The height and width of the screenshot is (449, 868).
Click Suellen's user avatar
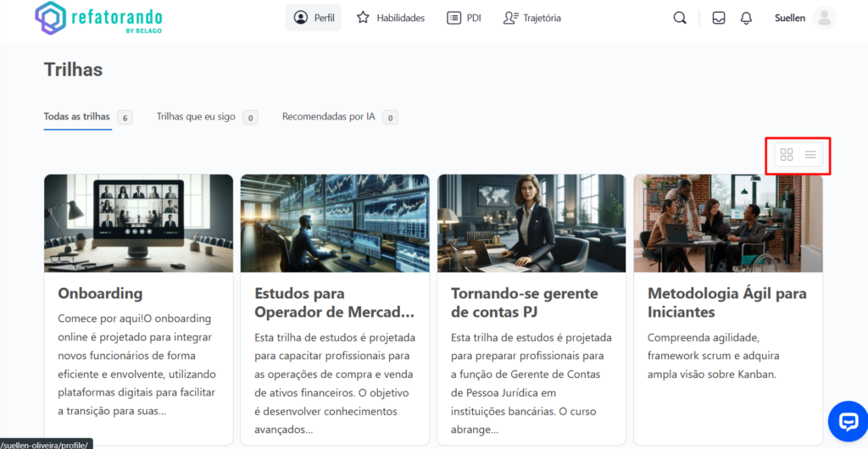tap(823, 18)
